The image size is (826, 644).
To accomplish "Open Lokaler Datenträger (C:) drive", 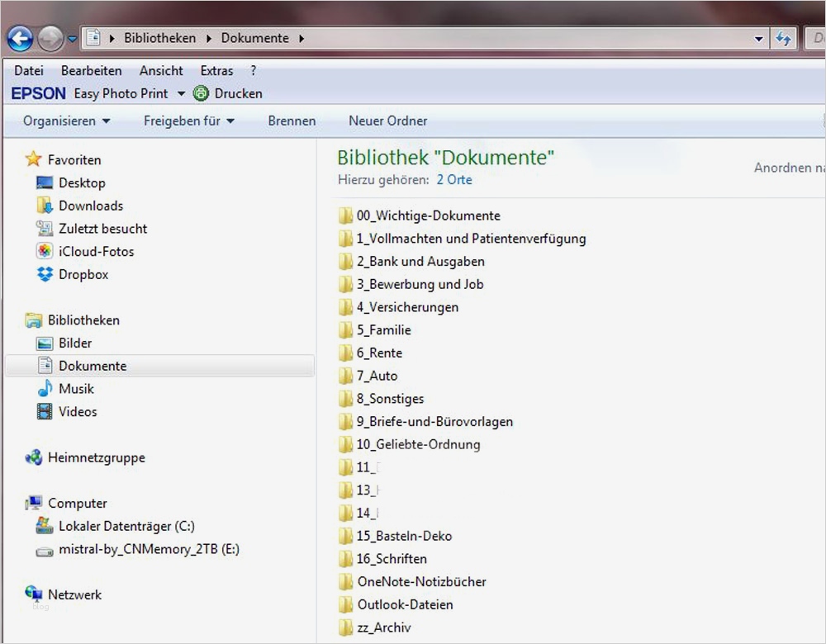I will [126, 526].
